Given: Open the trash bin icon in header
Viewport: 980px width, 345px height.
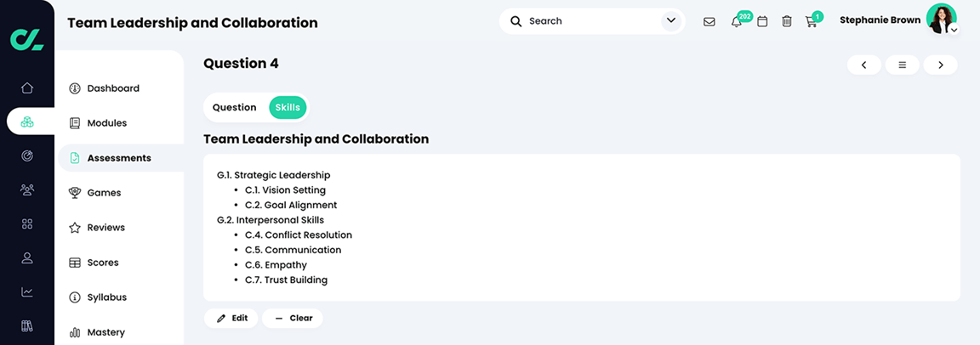Looking at the screenshot, I should point(787,22).
